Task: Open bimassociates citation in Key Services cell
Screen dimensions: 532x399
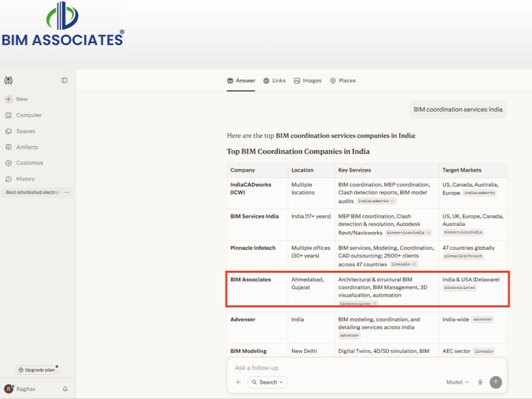Action: point(358,303)
